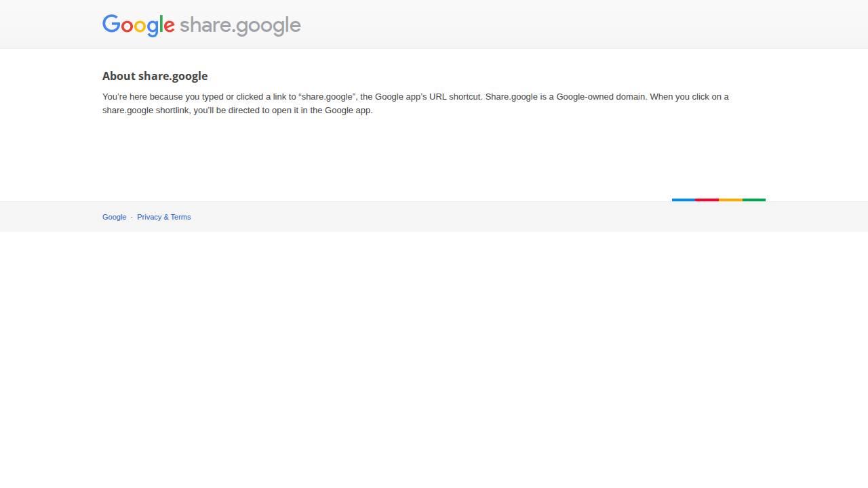Click the text "open it in the Google app"

click(x=321, y=110)
